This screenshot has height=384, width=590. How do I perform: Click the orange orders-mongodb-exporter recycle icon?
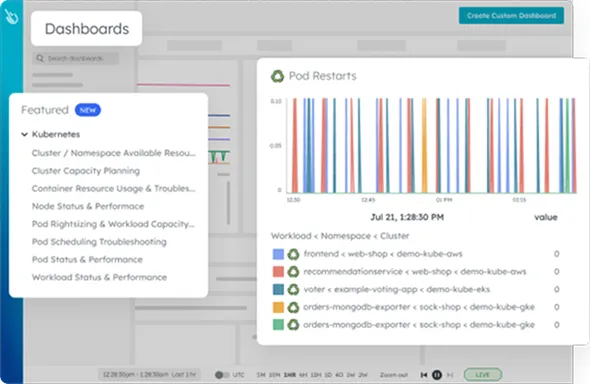(293, 307)
